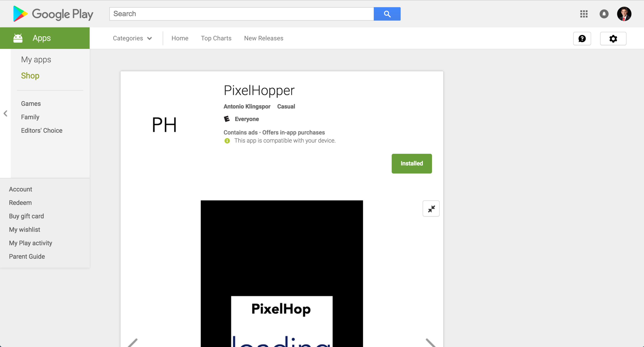Open the Parent Guide link
The height and width of the screenshot is (347, 644).
pyautogui.click(x=27, y=257)
